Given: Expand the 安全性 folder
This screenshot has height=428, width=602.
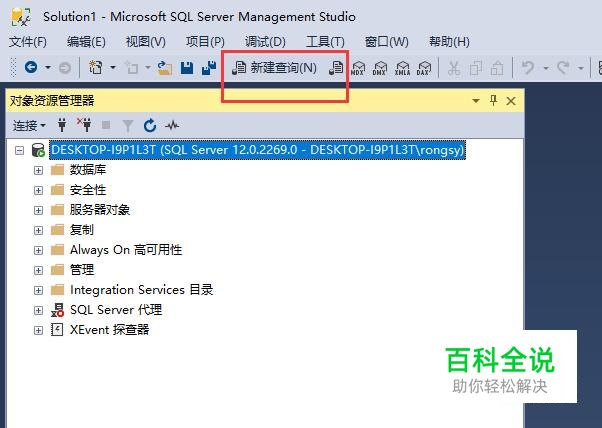Looking at the screenshot, I should (38, 190).
